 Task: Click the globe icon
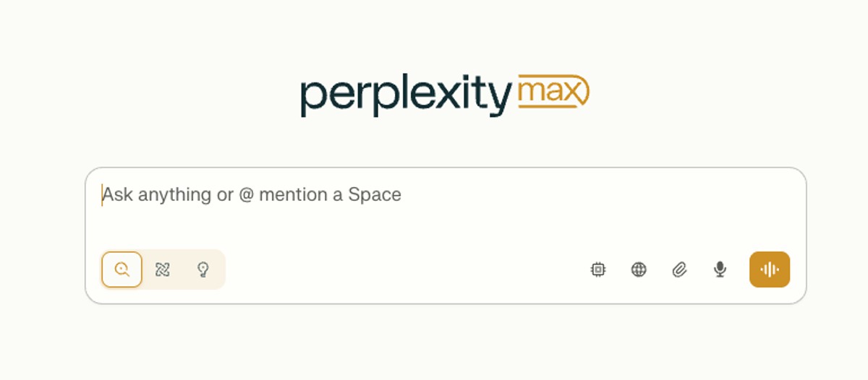point(639,269)
